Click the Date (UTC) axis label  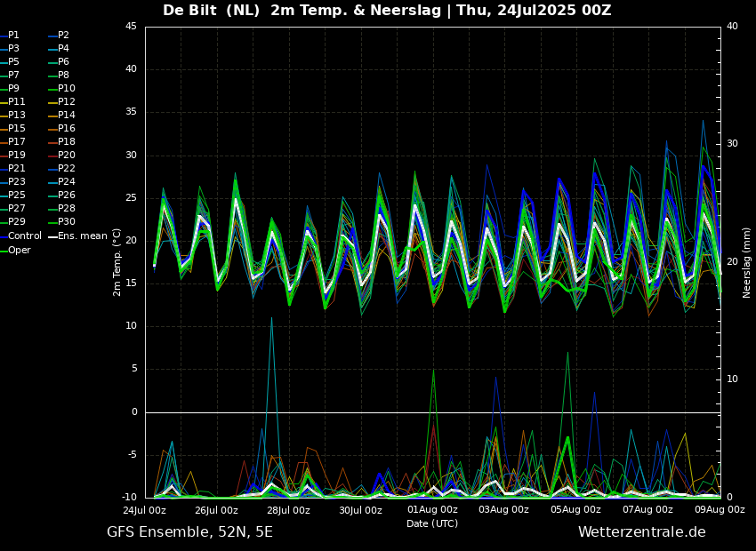(x=432, y=523)
